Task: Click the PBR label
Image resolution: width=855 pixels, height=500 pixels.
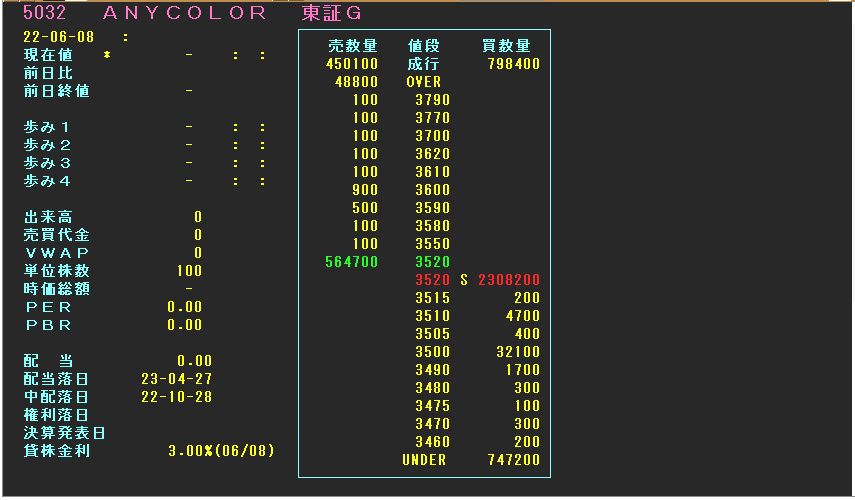Action: (49, 325)
